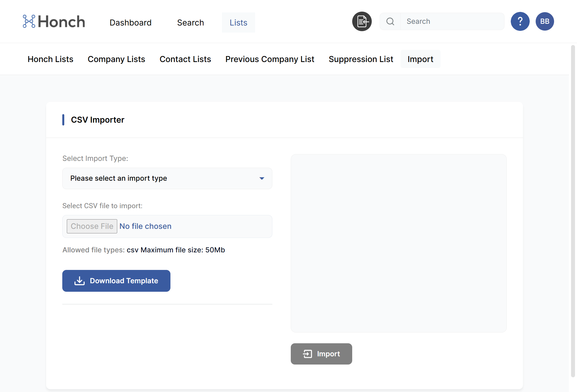Viewport: 577px width, 392px height.
Task: Click the arrow icon on the gray Import button
Action: coord(307,354)
